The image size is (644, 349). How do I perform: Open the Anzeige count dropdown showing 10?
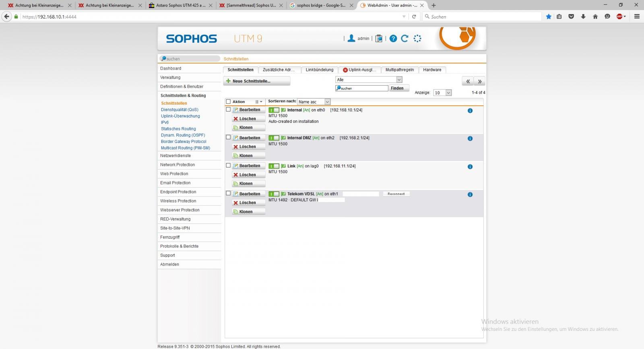tap(442, 93)
